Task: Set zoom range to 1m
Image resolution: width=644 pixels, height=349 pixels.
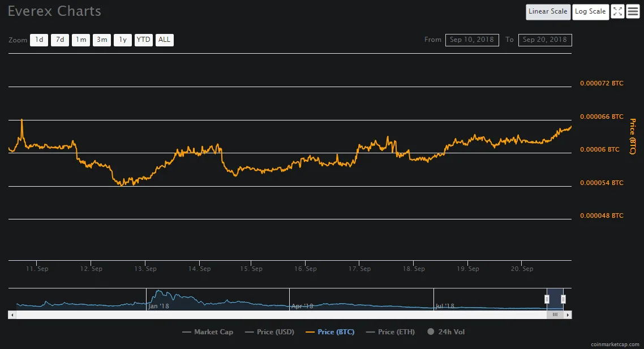Action: click(x=81, y=40)
